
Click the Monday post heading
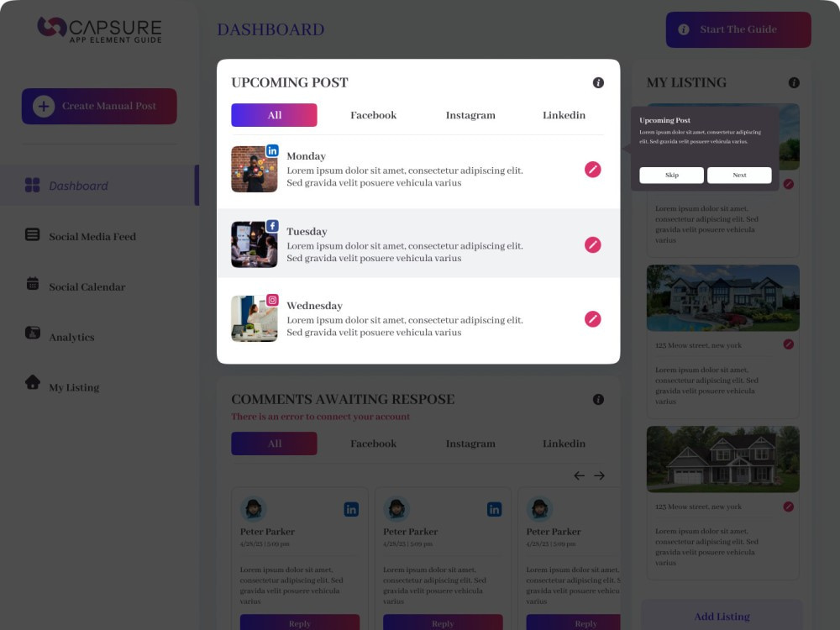click(306, 156)
